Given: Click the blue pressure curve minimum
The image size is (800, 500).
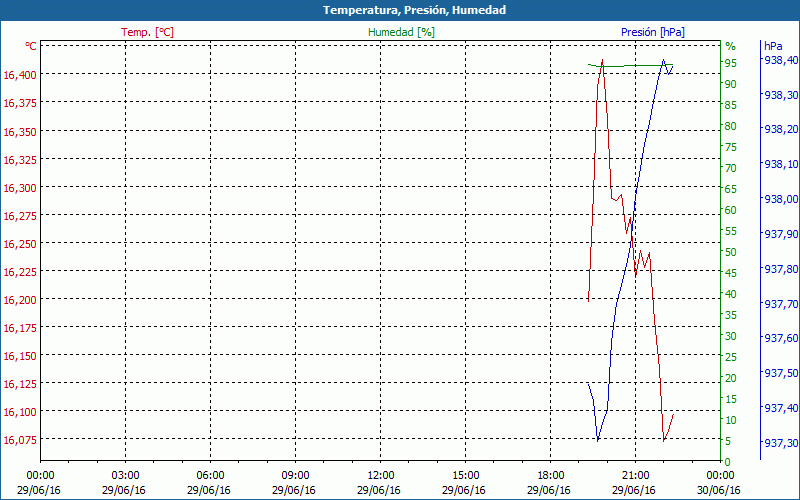Looking at the screenshot, I should click(x=597, y=440).
